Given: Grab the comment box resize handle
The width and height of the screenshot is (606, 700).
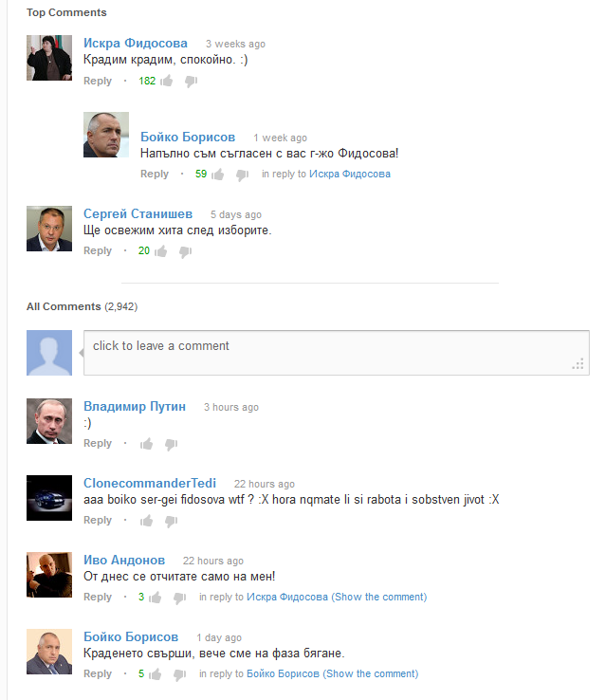Looking at the screenshot, I should (578, 363).
